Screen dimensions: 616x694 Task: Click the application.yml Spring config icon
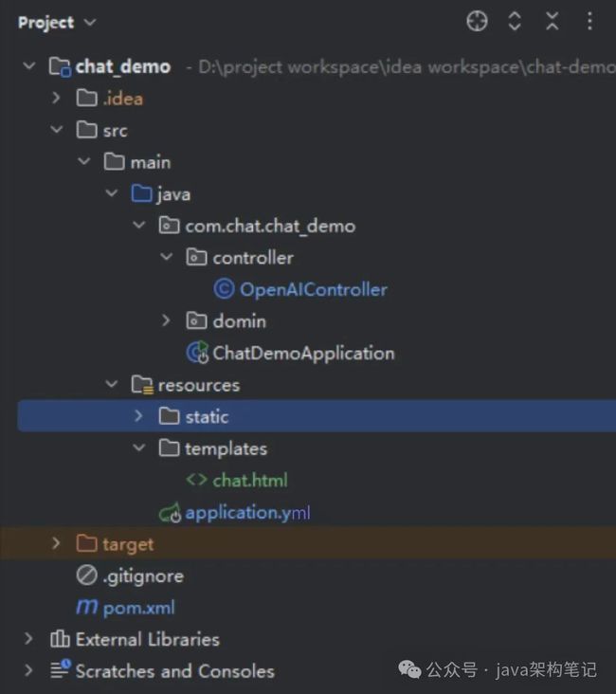(x=171, y=513)
